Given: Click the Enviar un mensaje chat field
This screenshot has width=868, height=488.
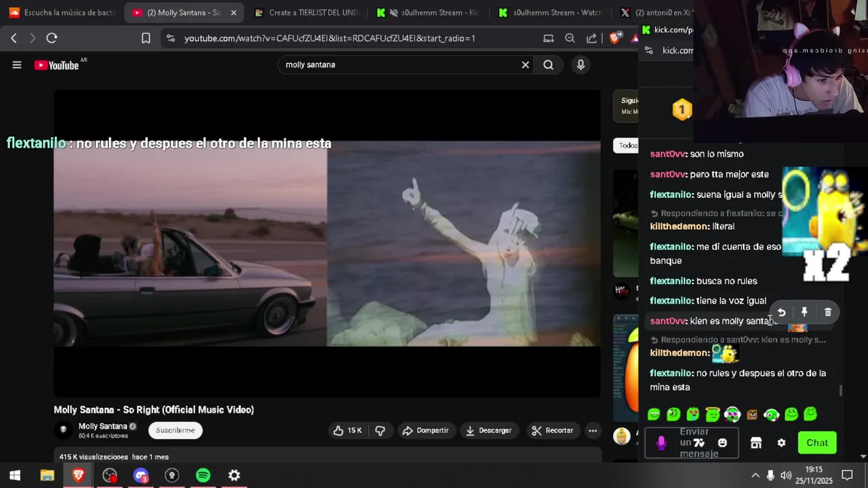Looking at the screenshot, I should 692,443.
